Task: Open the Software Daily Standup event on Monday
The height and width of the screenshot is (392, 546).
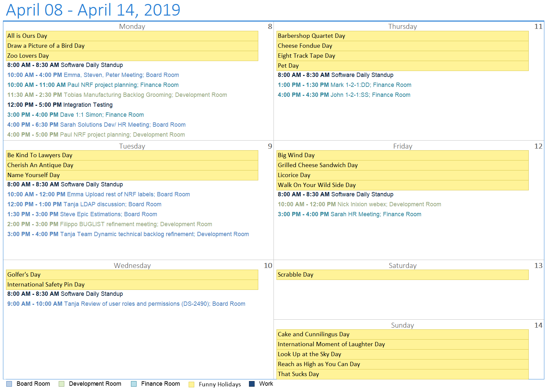Action: (x=65, y=65)
